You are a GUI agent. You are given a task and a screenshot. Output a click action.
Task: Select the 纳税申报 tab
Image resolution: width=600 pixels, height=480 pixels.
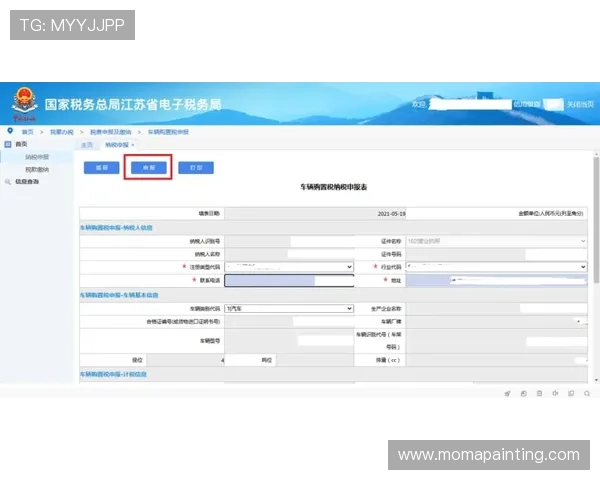pos(117,145)
